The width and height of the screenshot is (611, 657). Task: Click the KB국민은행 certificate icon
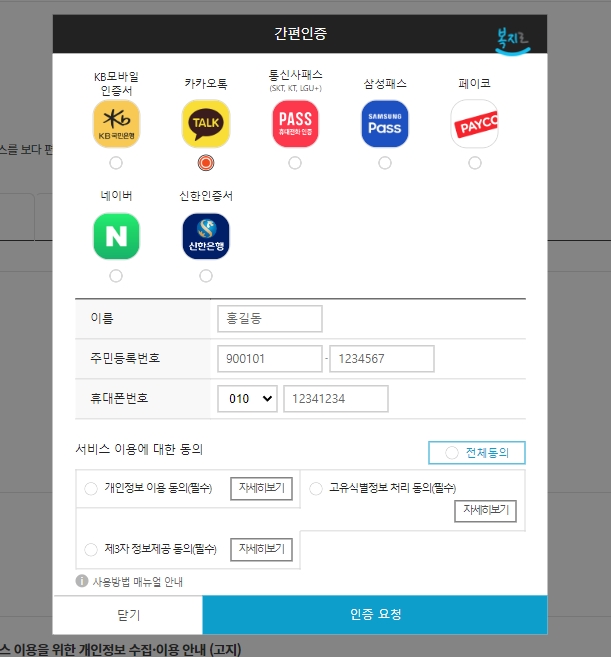pos(116,124)
